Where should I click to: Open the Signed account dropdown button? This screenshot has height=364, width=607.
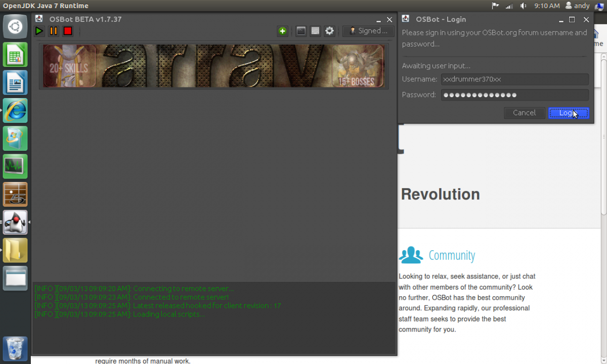click(368, 31)
